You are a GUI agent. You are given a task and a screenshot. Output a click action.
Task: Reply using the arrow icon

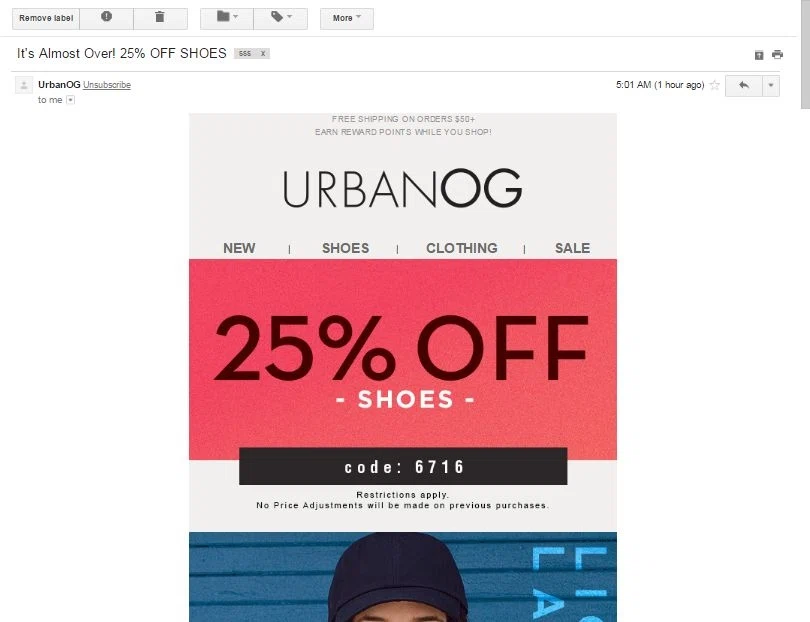tap(744, 86)
